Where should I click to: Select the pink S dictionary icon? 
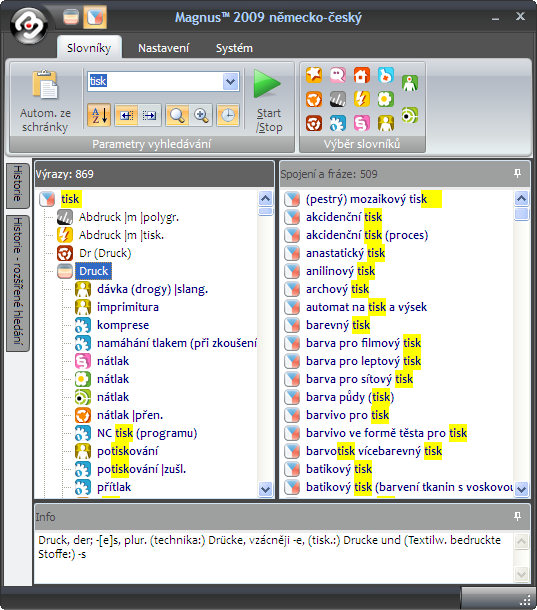[362, 123]
